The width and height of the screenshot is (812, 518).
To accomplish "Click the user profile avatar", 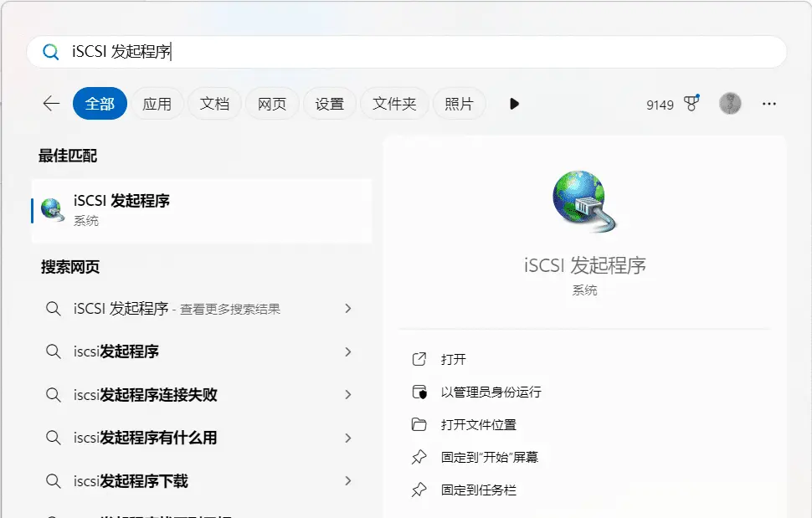I will 730,104.
